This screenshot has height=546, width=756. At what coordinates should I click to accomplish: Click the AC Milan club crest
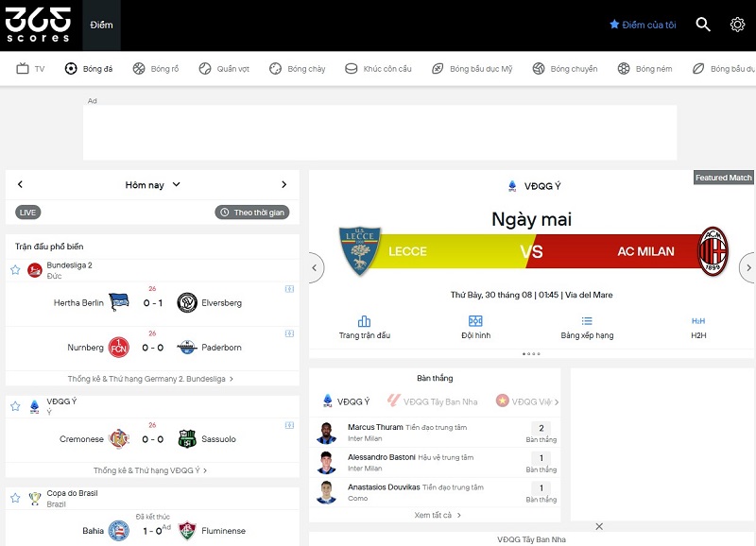(713, 251)
